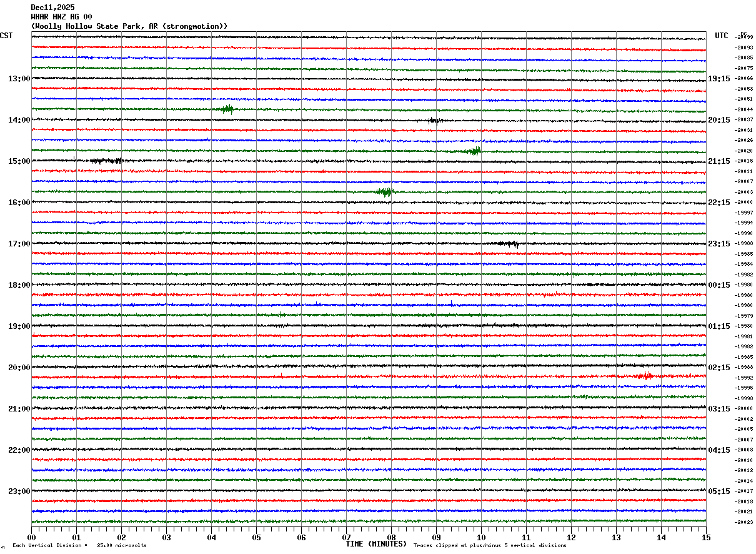Click the DC offset value '-20093'
Screen dimensions: 756x554
click(744, 48)
